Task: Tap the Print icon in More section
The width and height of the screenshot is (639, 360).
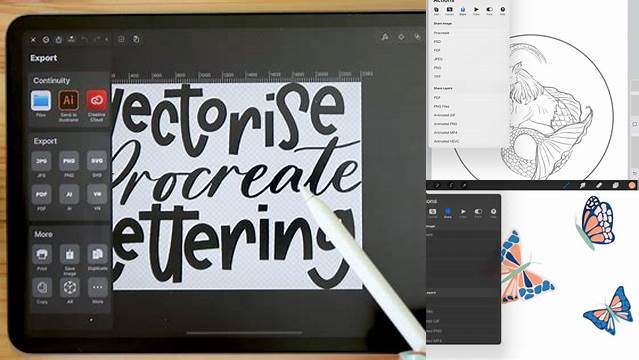Action: coord(42,254)
